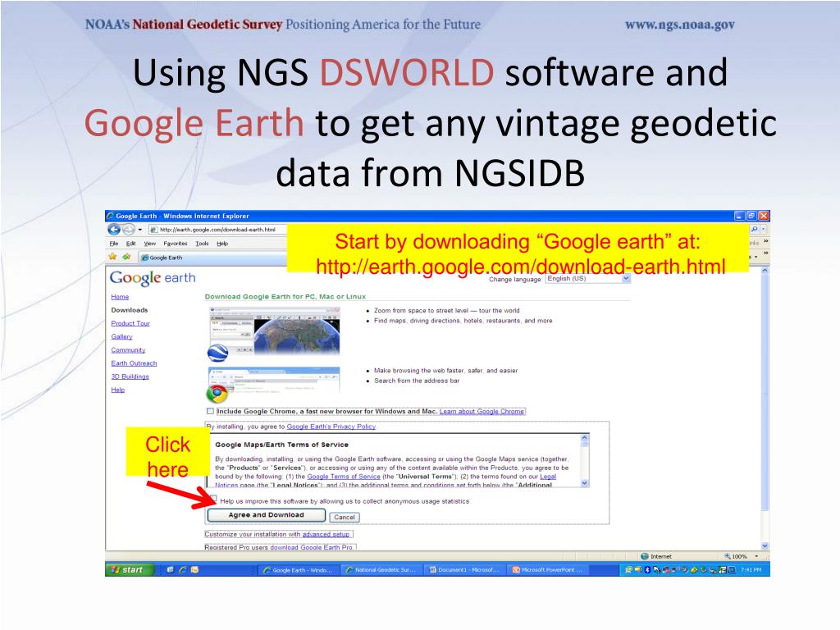Click the Bluetooth icon in system tray

point(647,570)
